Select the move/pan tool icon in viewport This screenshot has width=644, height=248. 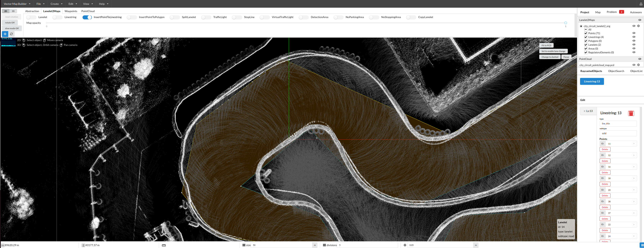pyautogui.click(x=5, y=34)
